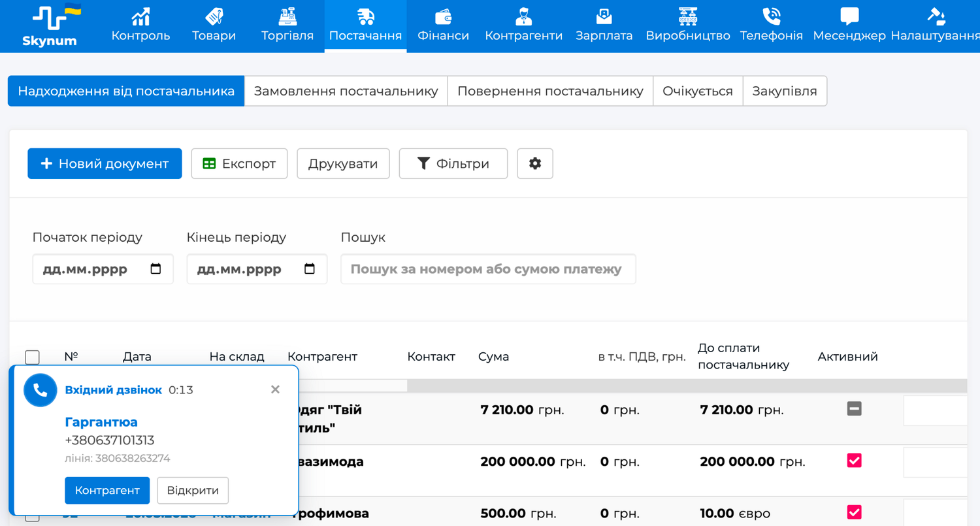Click caller phone number +380637101313
Image resolution: width=980 pixels, height=526 pixels.
pyautogui.click(x=110, y=440)
